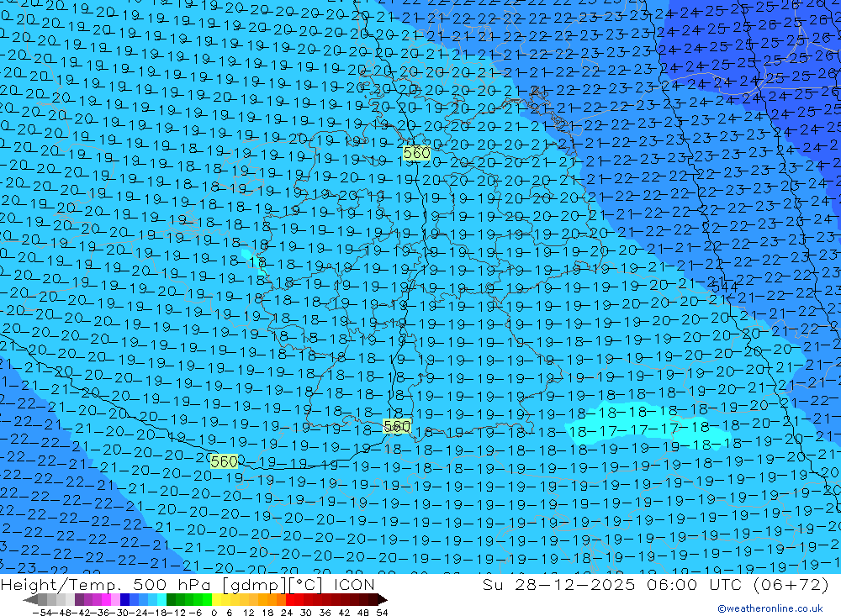This screenshot has width=841, height=616.
Task: Click the topmost 560 contour label
Action: [417, 153]
